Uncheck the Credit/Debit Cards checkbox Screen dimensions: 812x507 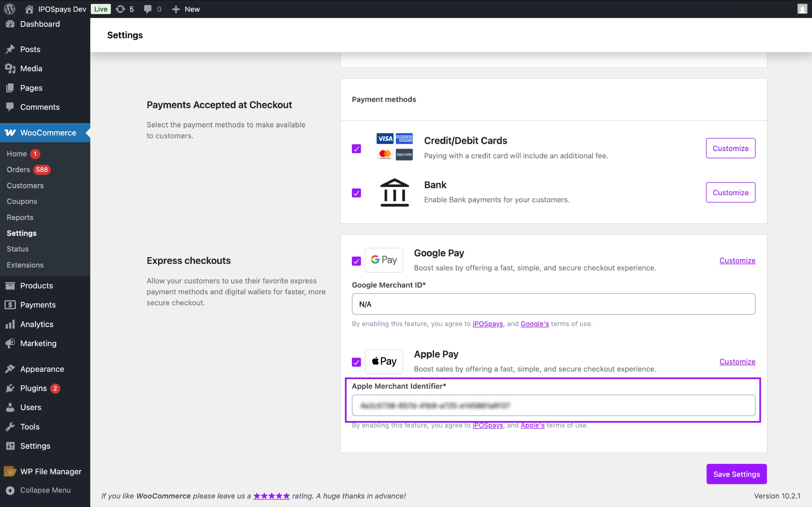tap(356, 149)
